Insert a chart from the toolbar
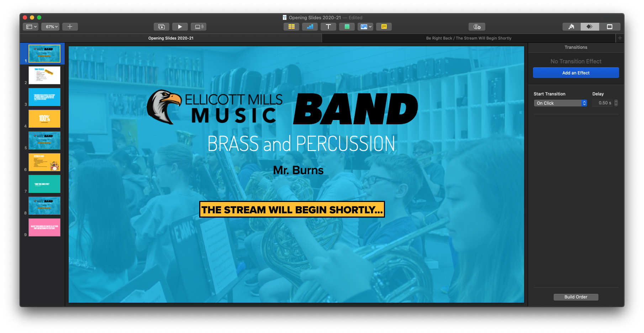The height and width of the screenshot is (333, 644). (x=310, y=27)
